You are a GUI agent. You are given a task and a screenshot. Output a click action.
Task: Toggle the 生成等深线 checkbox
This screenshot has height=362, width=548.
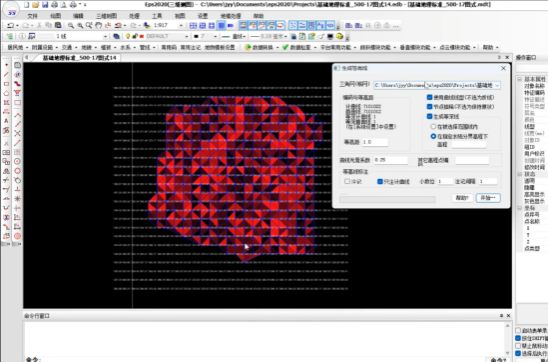point(430,116)
